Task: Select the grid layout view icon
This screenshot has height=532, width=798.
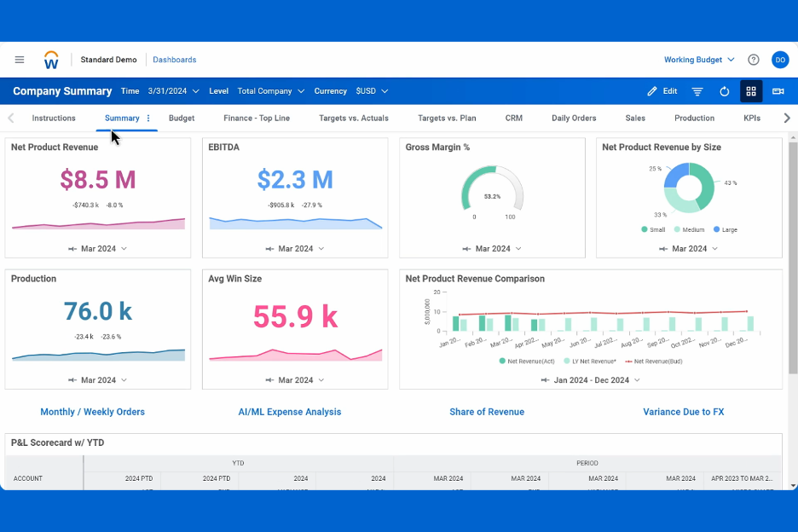Action: pos(751,91)
